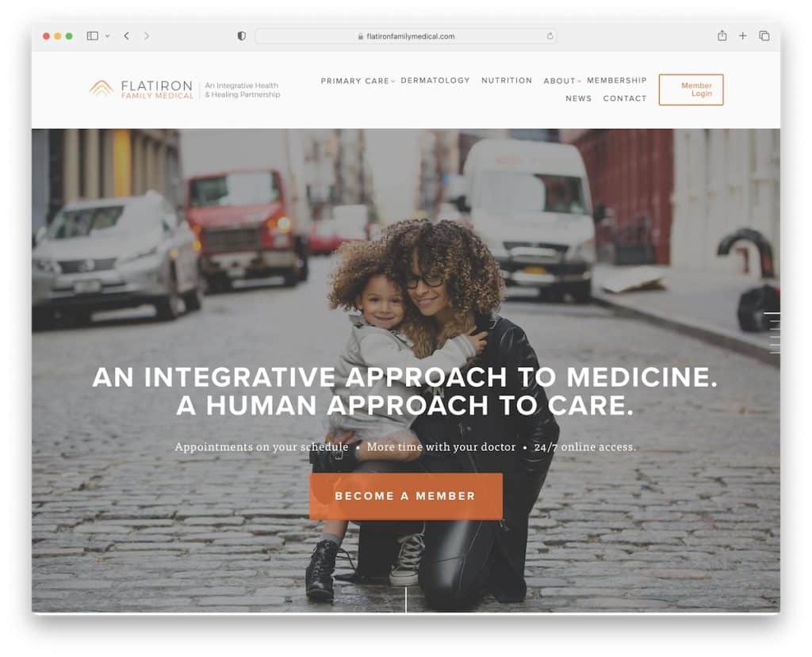Click the Become a Member button

click(405, 496)
